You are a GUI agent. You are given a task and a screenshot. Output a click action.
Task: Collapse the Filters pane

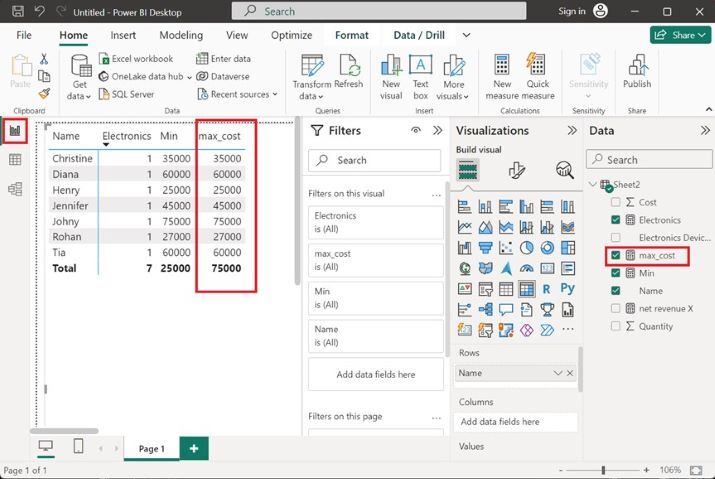point(438,130)
